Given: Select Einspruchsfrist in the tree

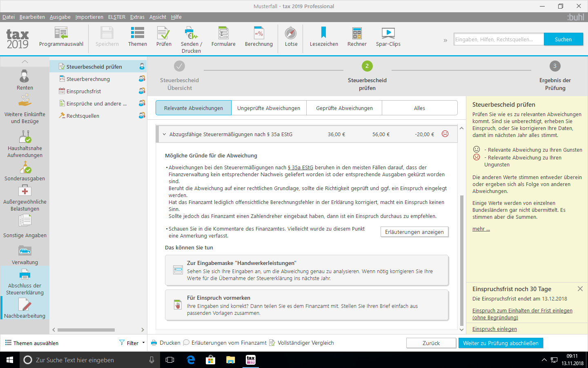Looking at the screenshot, I should click(84, 91).
